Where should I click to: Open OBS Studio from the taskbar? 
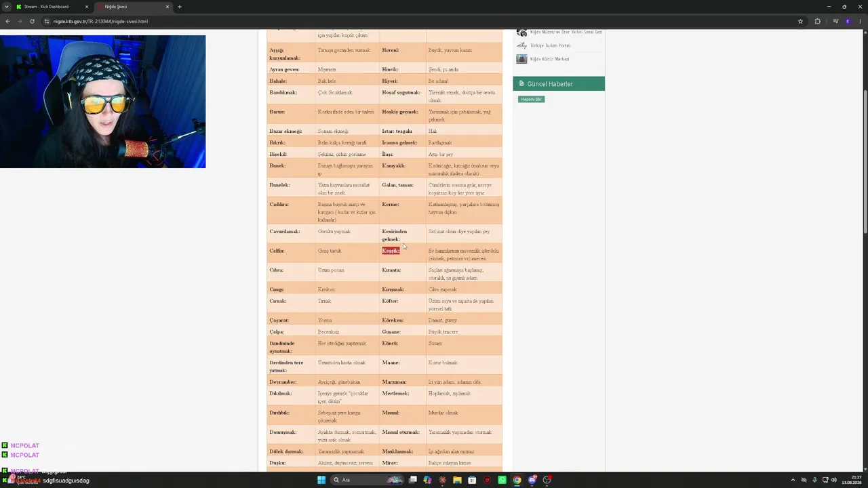[x=547, y=480]
